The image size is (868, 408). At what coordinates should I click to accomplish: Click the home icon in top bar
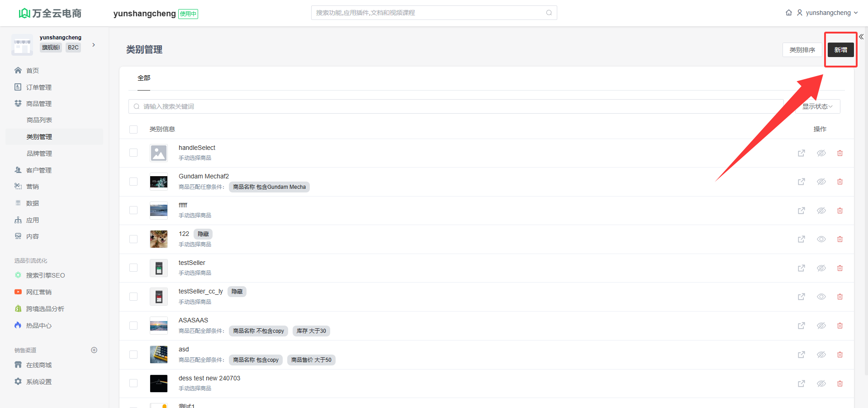(x=788, y=13)
